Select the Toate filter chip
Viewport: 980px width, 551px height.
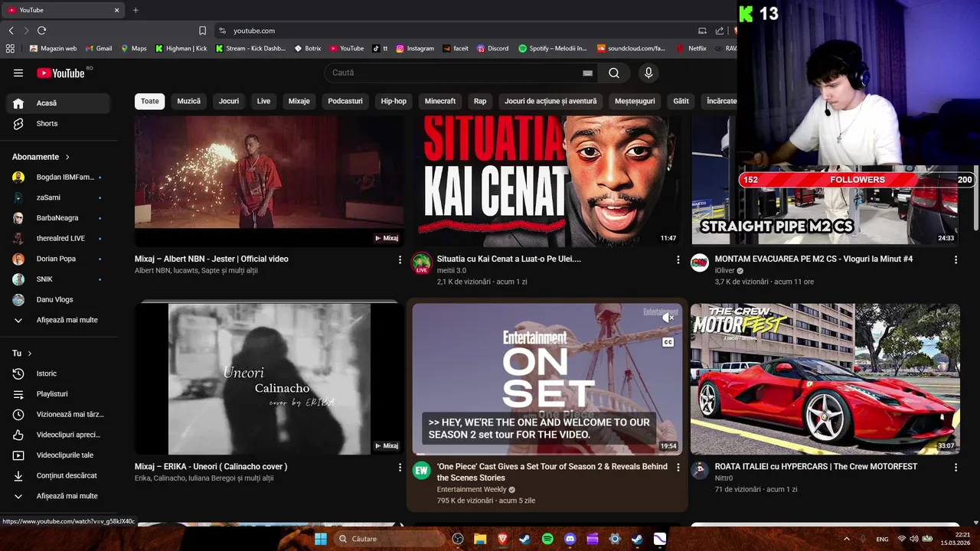tap(150, 101)
